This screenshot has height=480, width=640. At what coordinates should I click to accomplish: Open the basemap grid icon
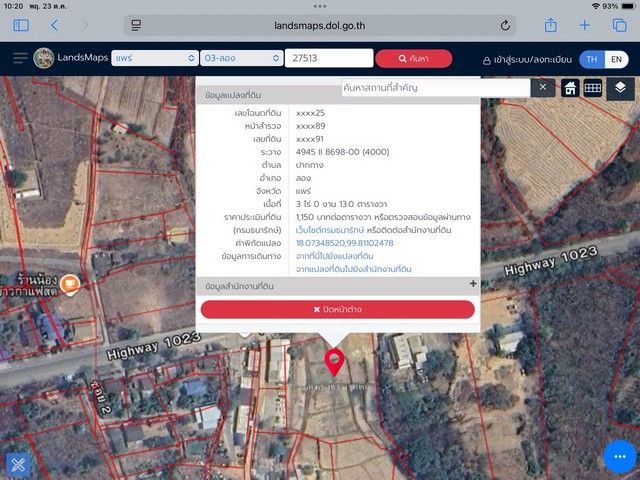click(594, 88)
